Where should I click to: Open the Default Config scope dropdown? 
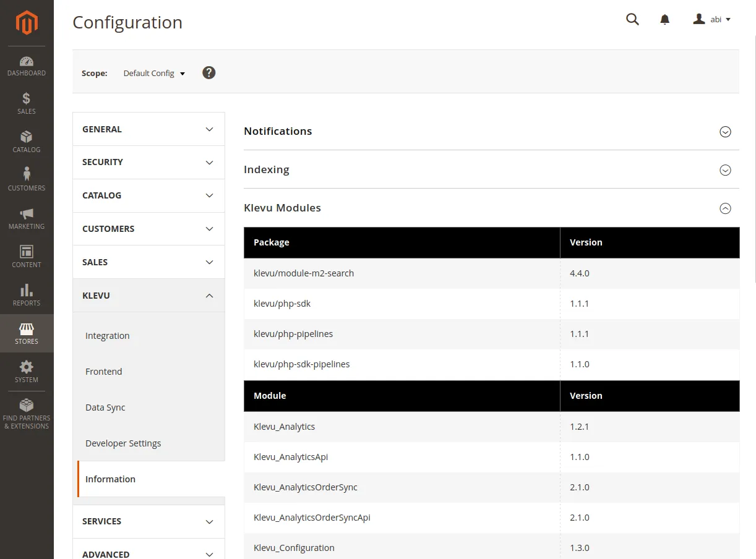click(x=154, y=73)
